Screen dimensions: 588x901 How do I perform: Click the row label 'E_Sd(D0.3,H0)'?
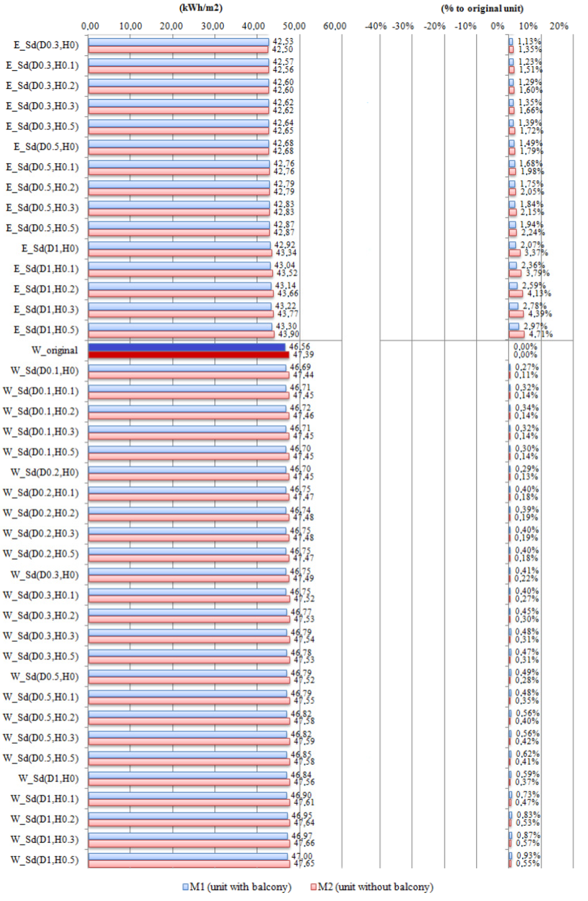coord(46,45)
